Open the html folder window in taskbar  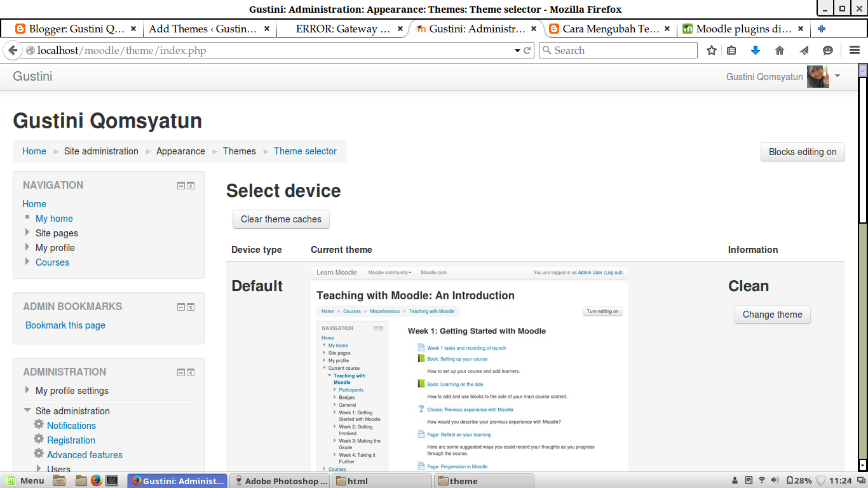(x=383, y=481)
